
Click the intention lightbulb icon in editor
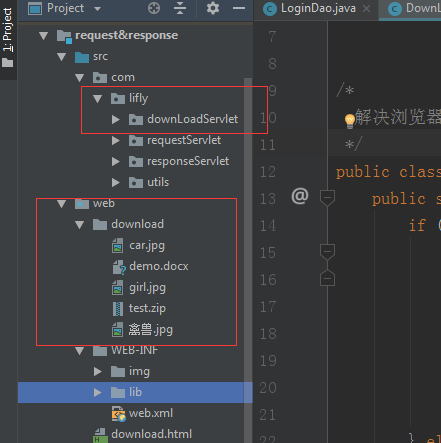[349, 121]
